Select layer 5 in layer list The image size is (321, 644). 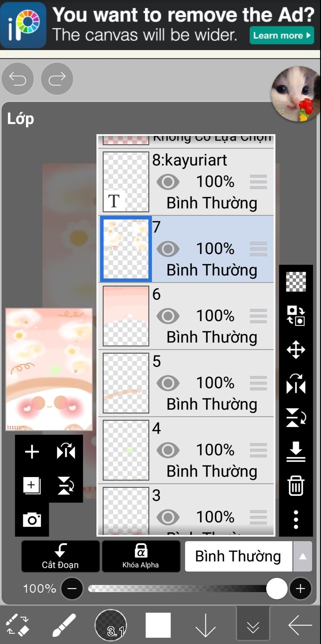pos(186,383)
